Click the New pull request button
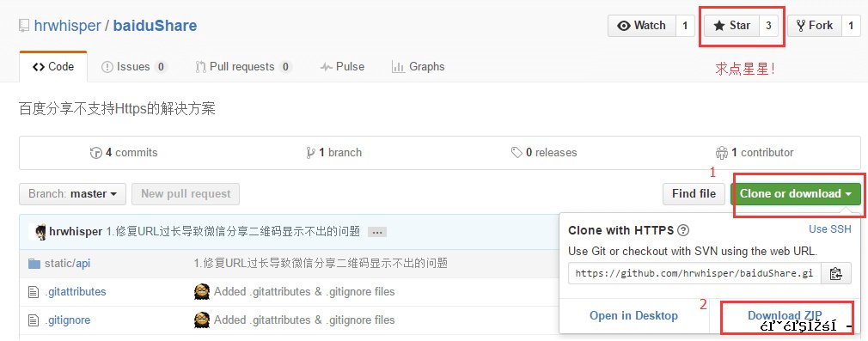868x341 pixels. point(186,194)
